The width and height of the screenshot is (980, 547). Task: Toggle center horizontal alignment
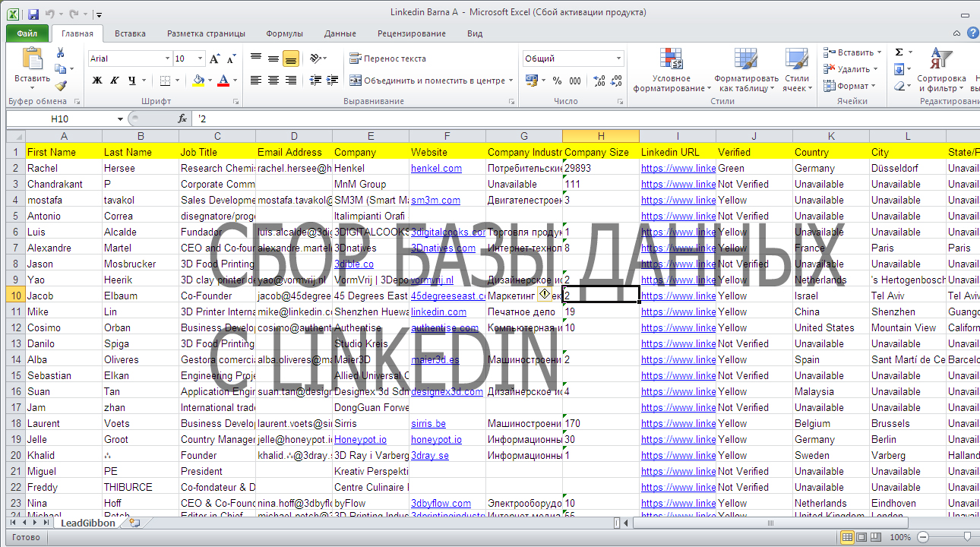(273, 80)
